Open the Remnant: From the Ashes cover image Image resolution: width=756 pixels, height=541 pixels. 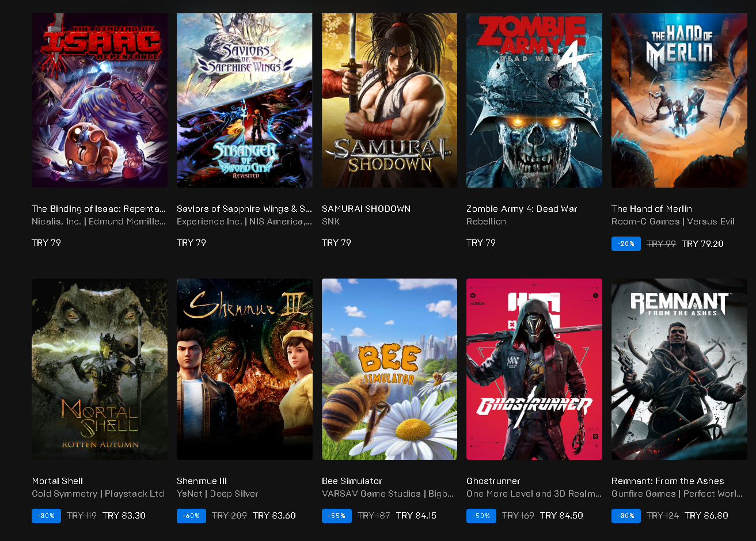(679, 369)
